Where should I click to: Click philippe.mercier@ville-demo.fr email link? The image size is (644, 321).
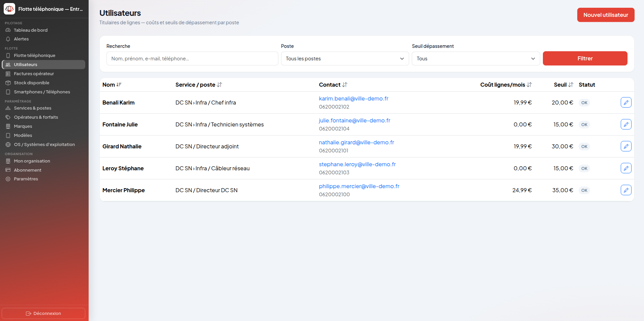click(x=359, y=186)
